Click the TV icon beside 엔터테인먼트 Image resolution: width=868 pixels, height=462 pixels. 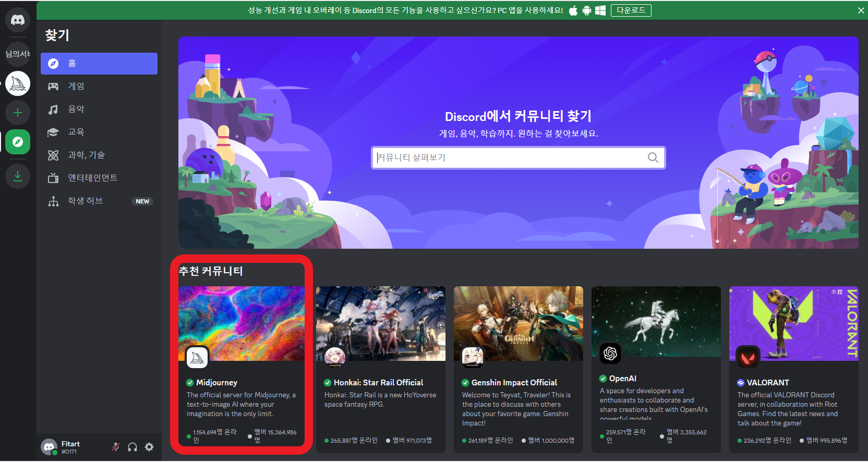[x=53, y=178]
